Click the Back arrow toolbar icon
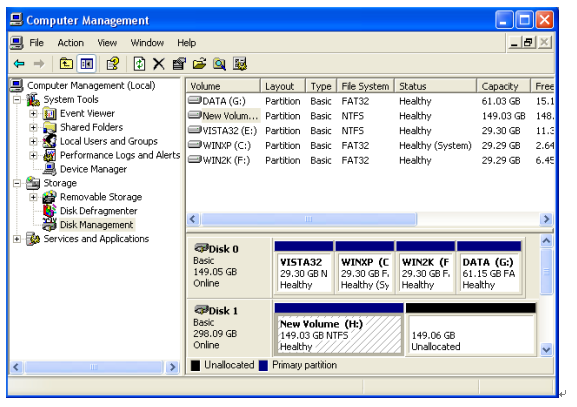 pyautogui.click(x=19, y=64)
